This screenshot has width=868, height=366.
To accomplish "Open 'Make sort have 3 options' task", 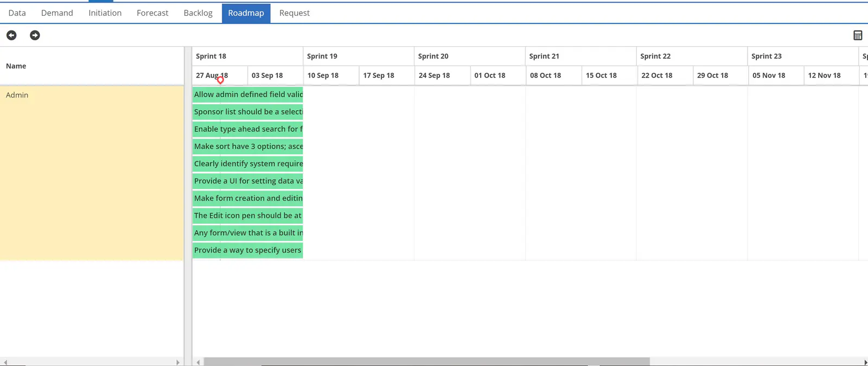I will coord(248,147).
